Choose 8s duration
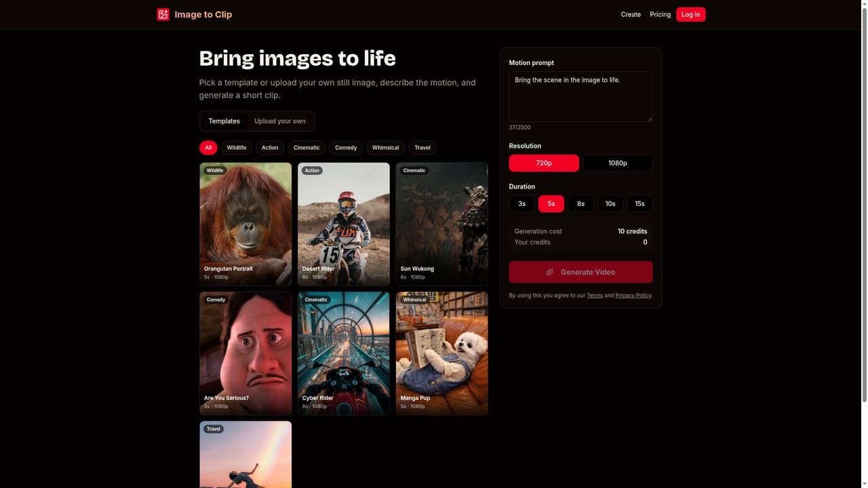The height and width of the screenshot is (488, 868). tap(580, 203)
